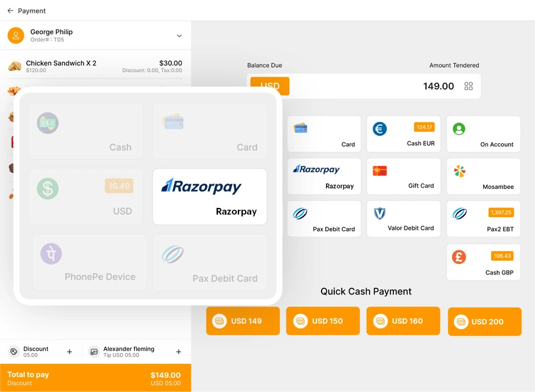Viewport: 535px width, 392px height.
Task: Select Cash option in zoomed panel
Action: coord(86,131)
